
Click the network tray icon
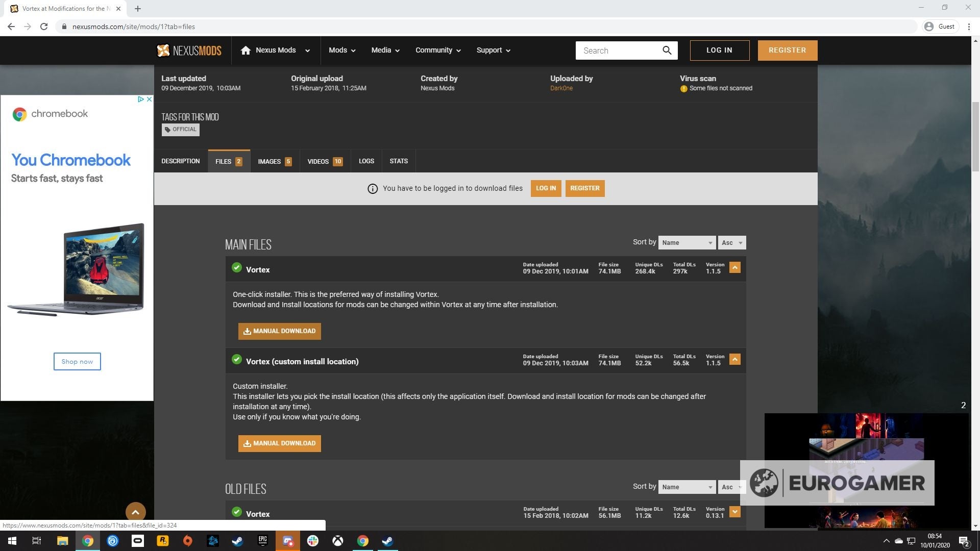pos(911,541)
